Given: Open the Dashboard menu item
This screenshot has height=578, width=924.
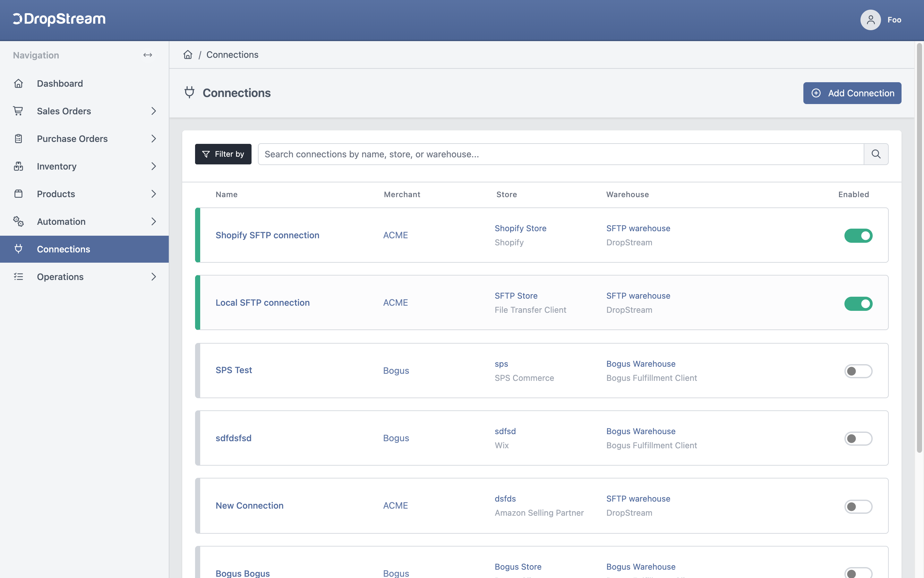Looking at the screenshot, I should coord(84,83).
